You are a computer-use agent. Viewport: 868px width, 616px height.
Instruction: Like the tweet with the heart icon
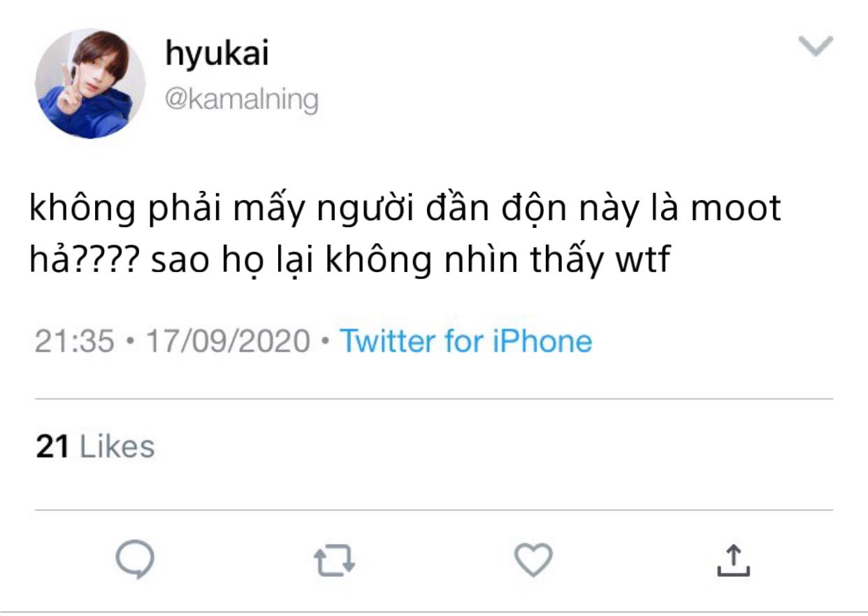pos(534,559)
